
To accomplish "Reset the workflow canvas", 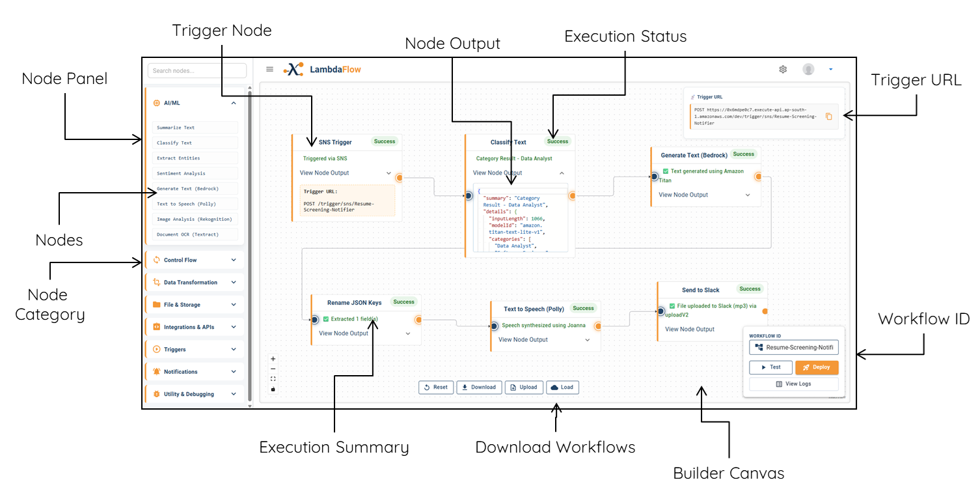I will (435, 387).
